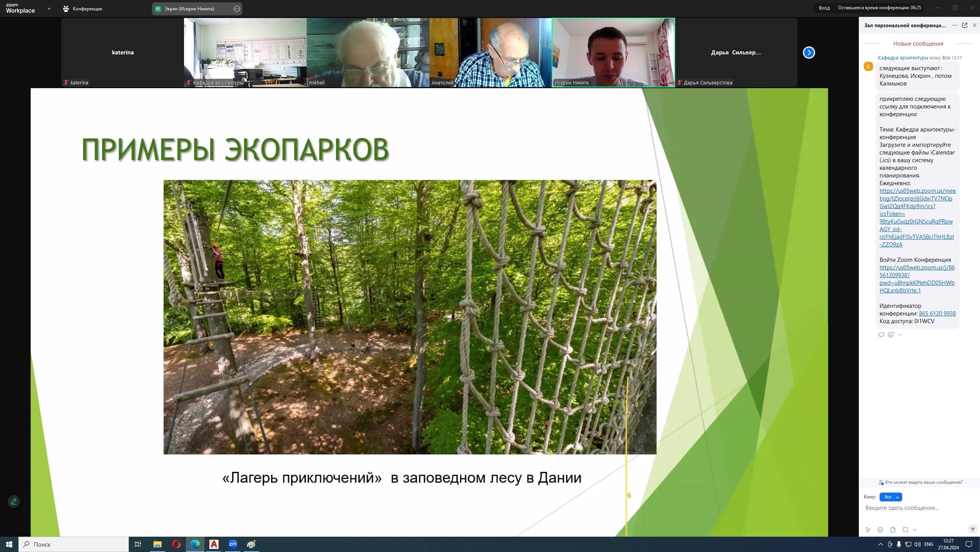Select the Анатолий video tile

(x=491, y=53)
